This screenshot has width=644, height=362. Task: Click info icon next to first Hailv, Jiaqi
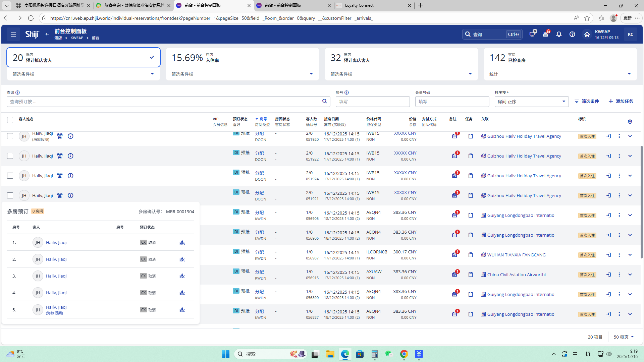pyautogui.click(x=70, y=136)
